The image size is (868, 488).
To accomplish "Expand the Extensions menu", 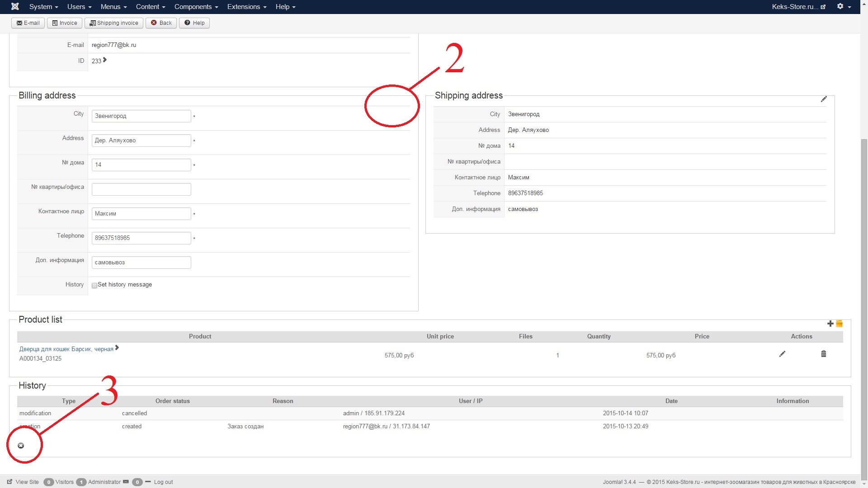I will point(247,7).
